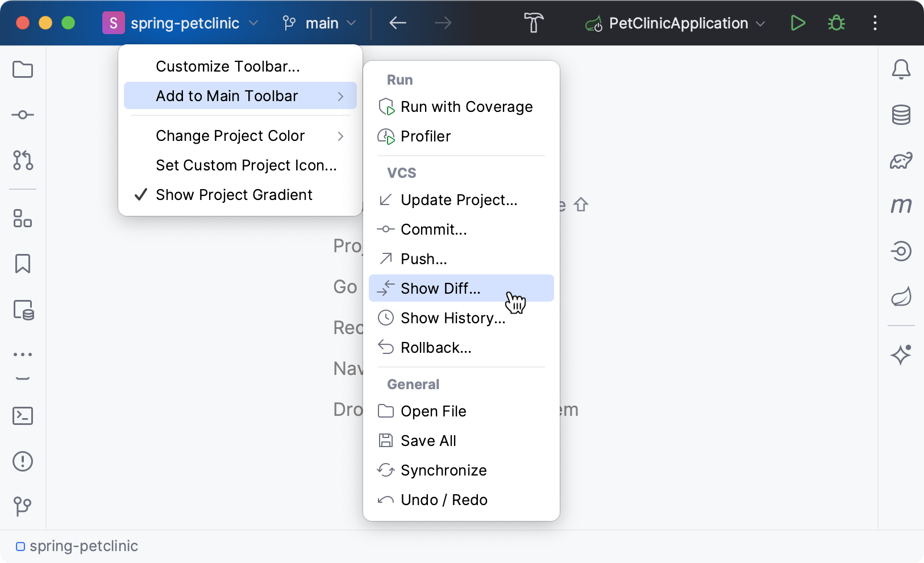This screenshot has height=563, width=924.
Task: Open the PetClinicApplication run configuration dropdown
Action: point(676,23)
